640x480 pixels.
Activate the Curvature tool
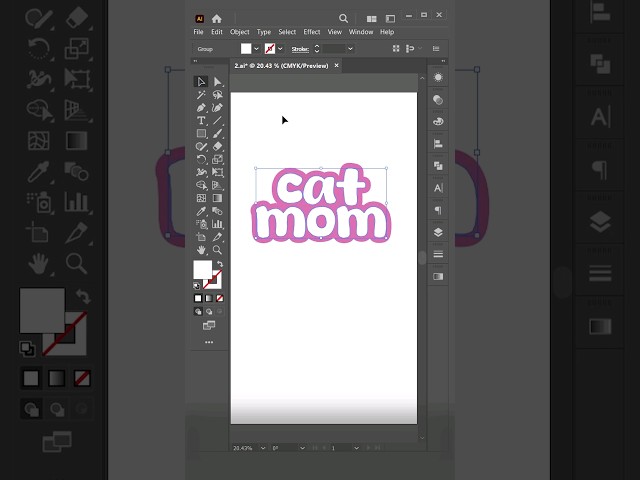(x=217, y=108)
